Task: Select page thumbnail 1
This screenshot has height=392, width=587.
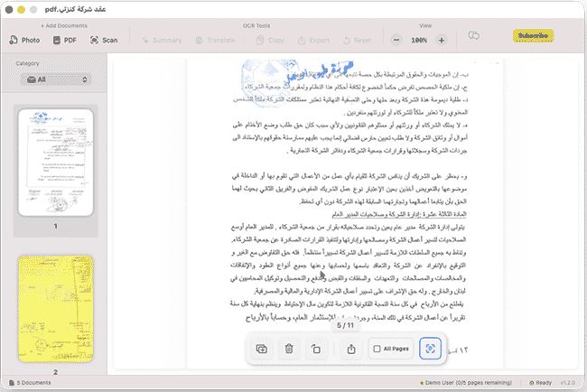Action: coord(56,163)
